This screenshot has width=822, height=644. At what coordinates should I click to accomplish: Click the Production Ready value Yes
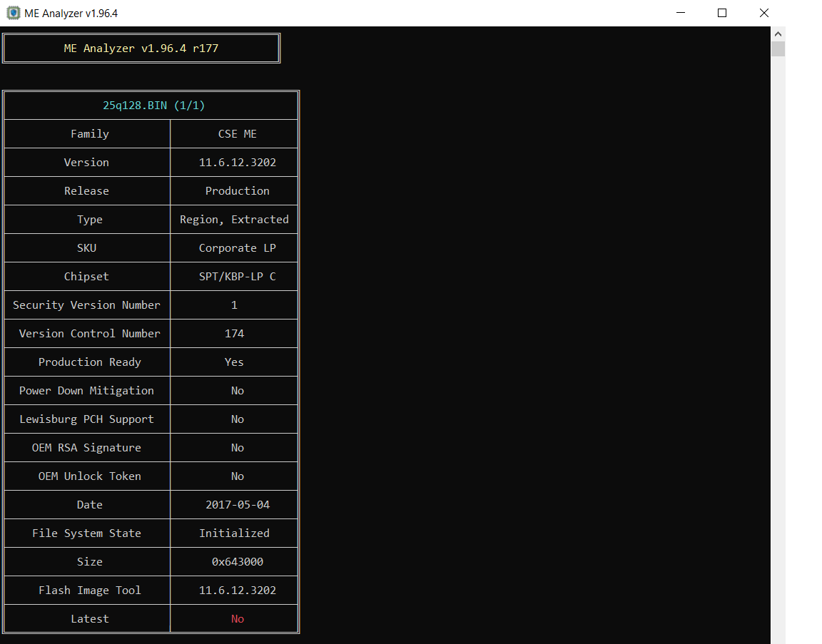[234, 362]
